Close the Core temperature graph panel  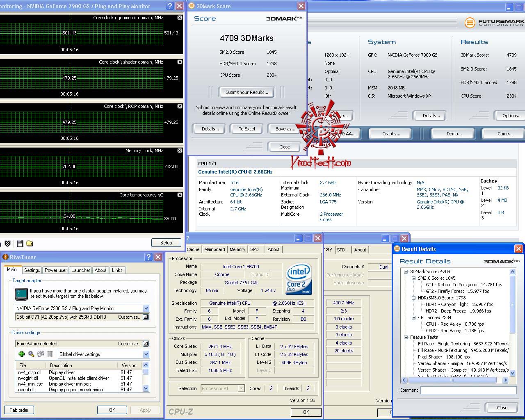tap(180, 195)
